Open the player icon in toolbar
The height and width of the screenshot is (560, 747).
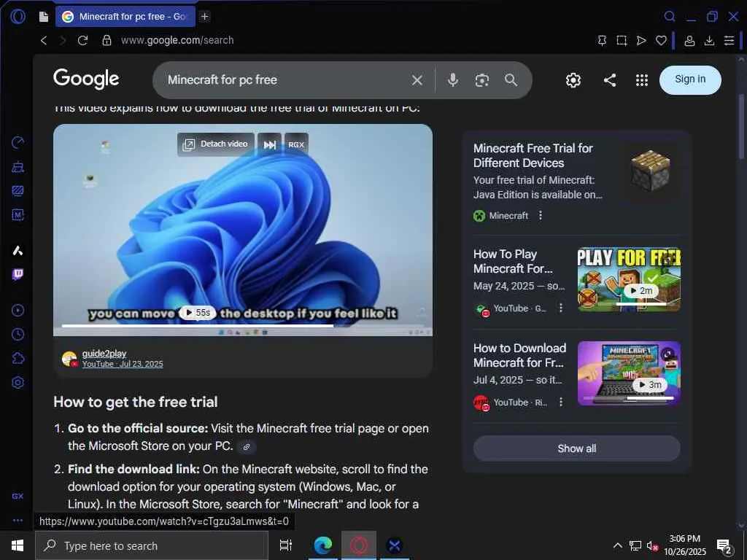click(x=641, y=41)
